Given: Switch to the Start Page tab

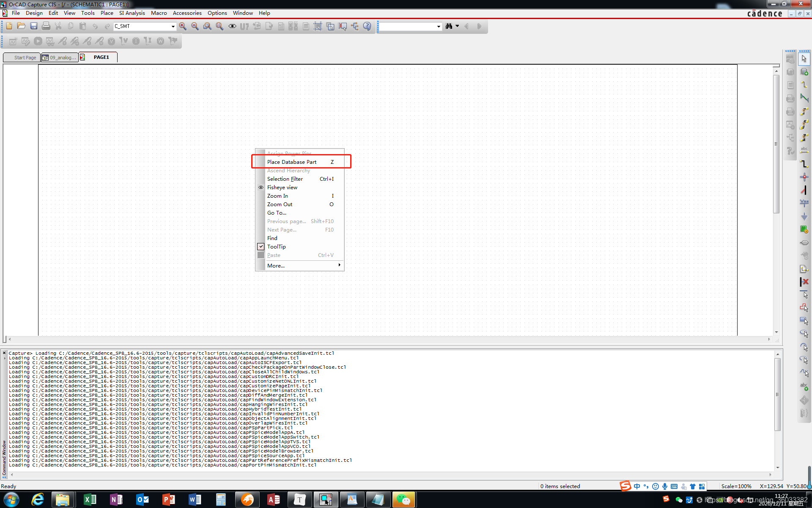Looking at the screenshot, I should click(x=25, y=58).
